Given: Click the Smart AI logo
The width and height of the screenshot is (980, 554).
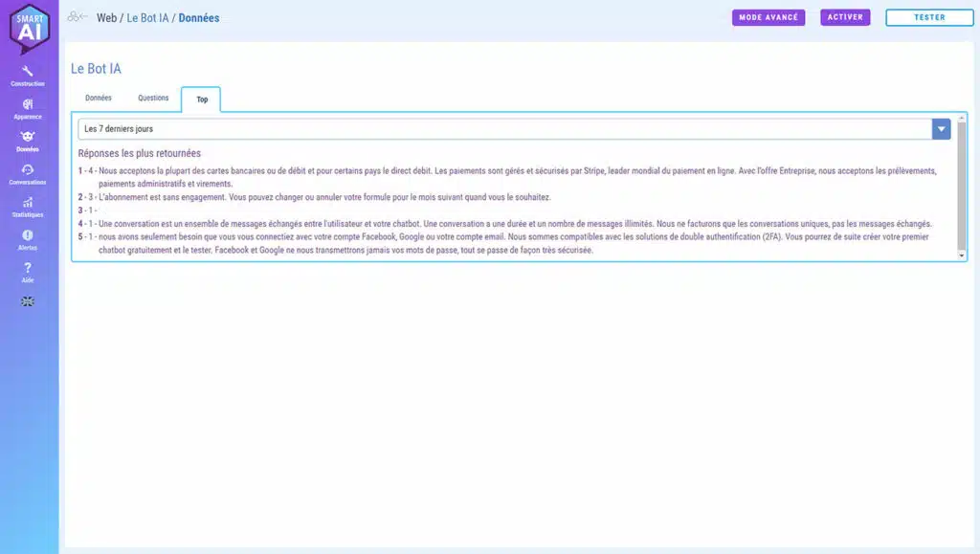Looking at the screenshot, I should tap(29, 30).
